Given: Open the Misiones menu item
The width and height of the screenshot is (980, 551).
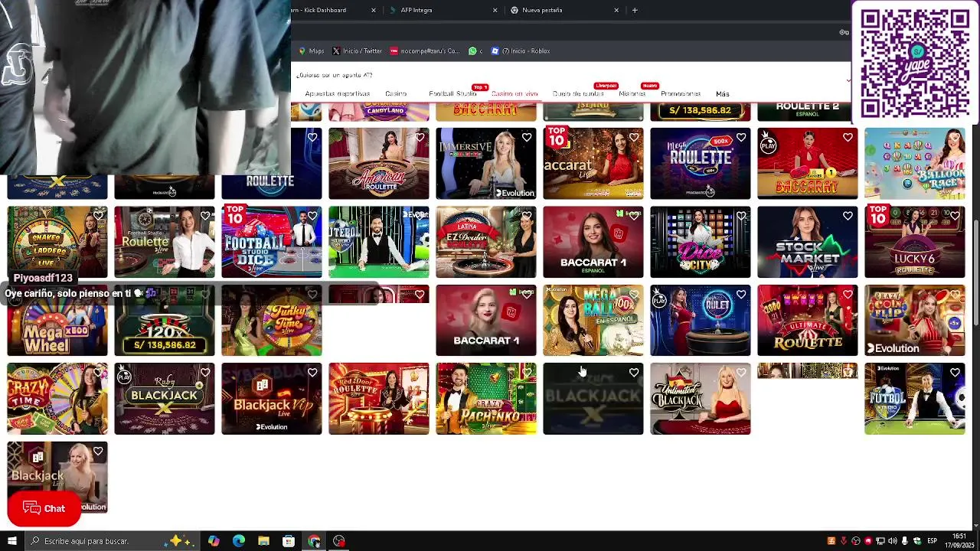Looking at the screenshot, I should (x=632, y=93).
